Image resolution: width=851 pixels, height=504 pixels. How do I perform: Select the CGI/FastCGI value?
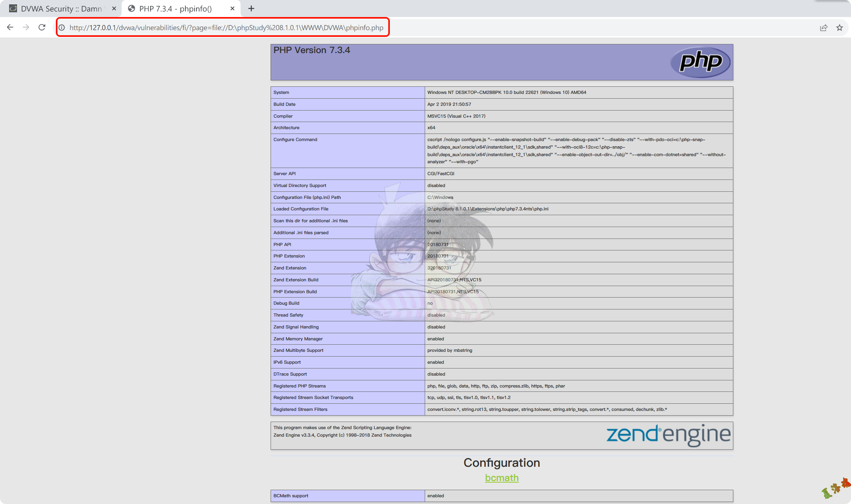pyautogui.click(x=441, y=174)
